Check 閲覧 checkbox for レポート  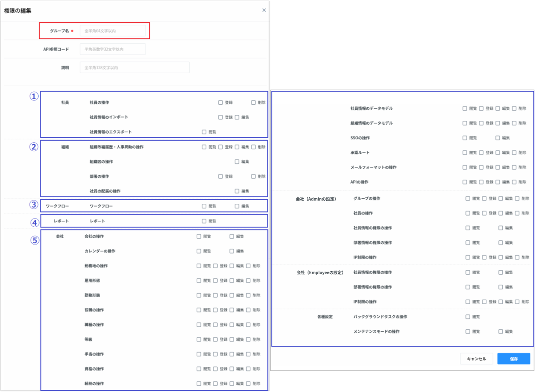coord(204,221)
